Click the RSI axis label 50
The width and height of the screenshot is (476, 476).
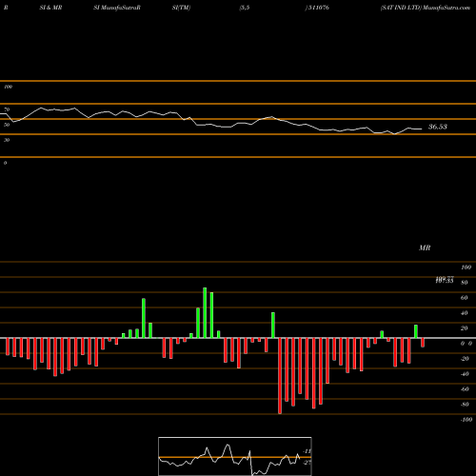(7, 125)
